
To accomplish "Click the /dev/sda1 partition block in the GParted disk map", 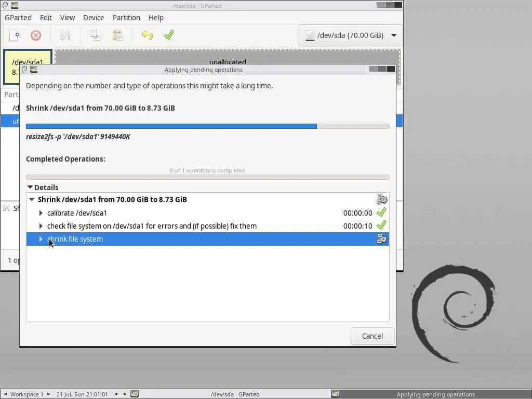I will pos(28,57).
